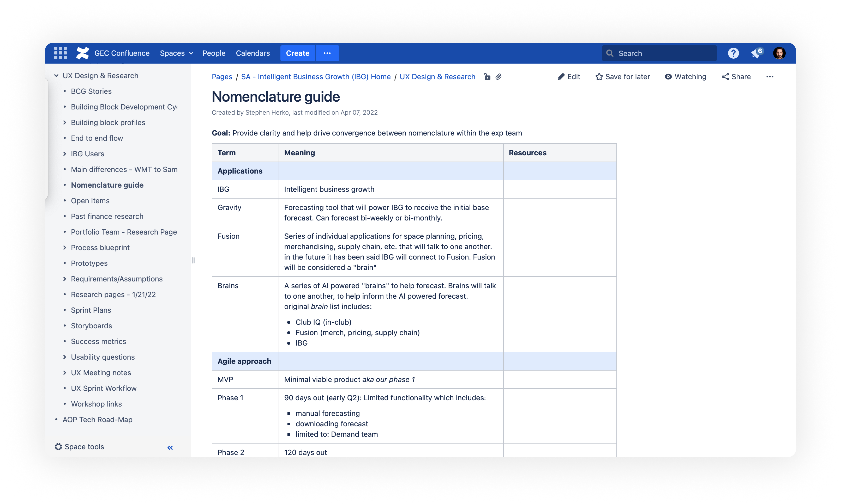Image resolution: width=841 pixels, height=504 pixels.
Task: Click the Fusion term cell
Action: coord(245,252)
